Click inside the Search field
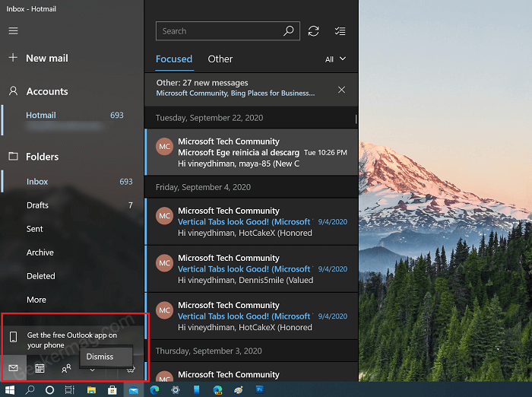The width and height of the screenshot is (532, 397). [x=228, y=31]
